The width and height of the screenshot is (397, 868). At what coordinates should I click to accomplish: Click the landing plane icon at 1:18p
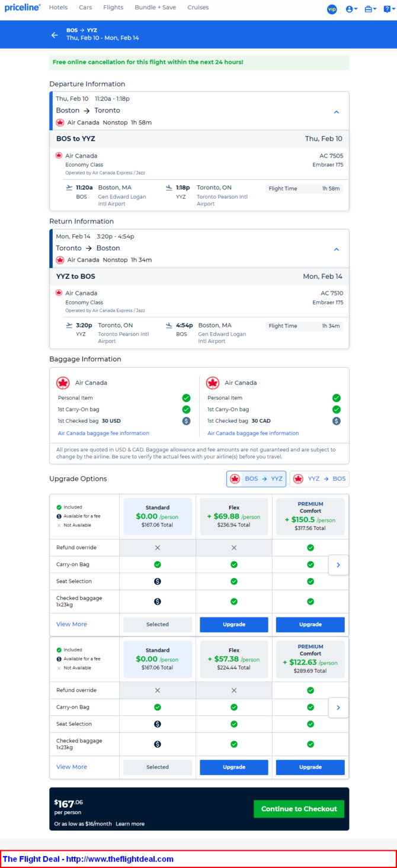pyautogui.click(x=169, y=188)
